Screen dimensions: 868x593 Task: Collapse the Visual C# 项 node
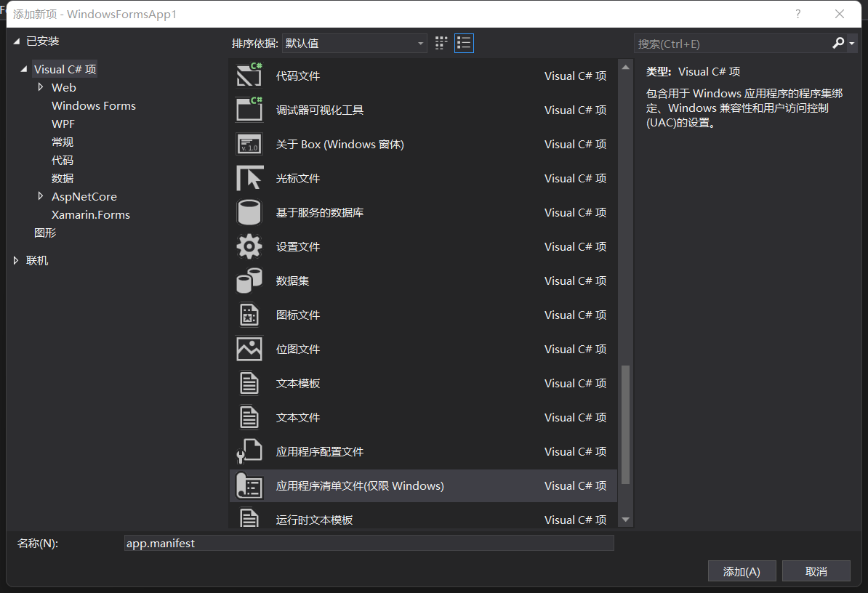click(x=24, y=69)
